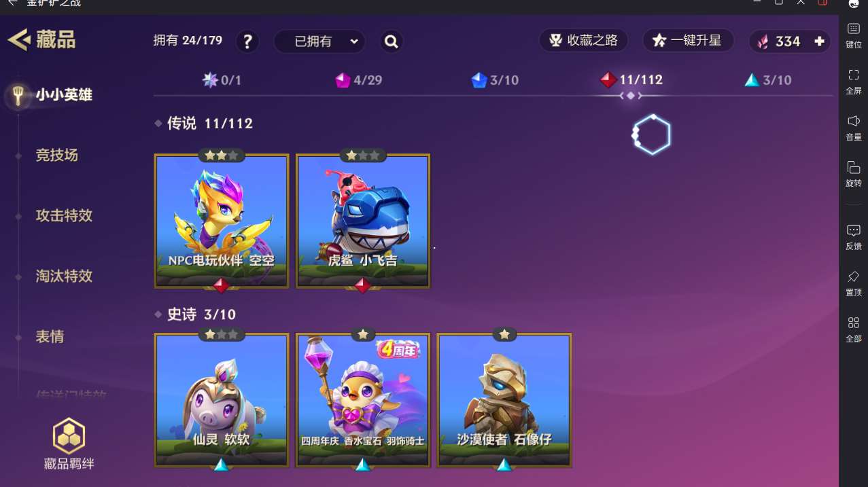Select the blue gem 3/10 rarity tab

495,80
